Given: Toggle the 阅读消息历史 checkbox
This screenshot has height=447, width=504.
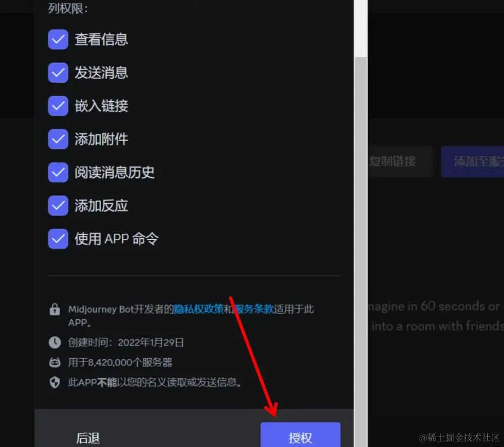Looking at the screenshot, I should pyautogui.click(x=58, y=172).
